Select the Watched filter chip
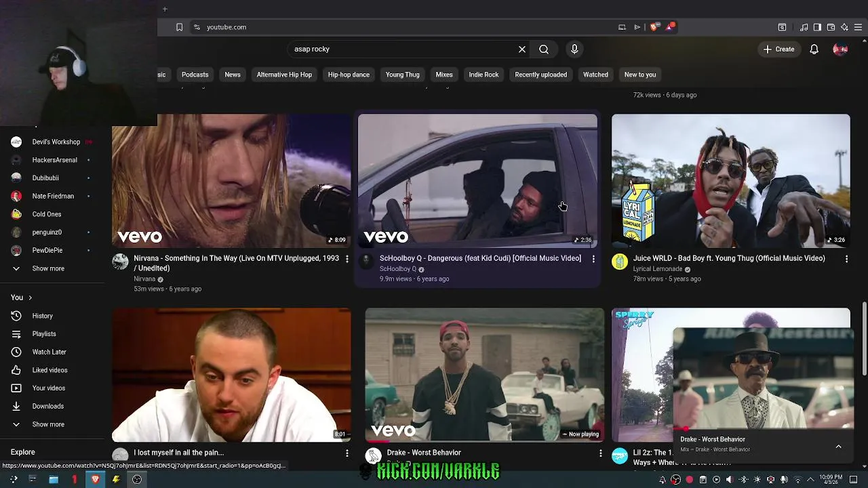Screen dimensions: 868x488 coord(595,75)
